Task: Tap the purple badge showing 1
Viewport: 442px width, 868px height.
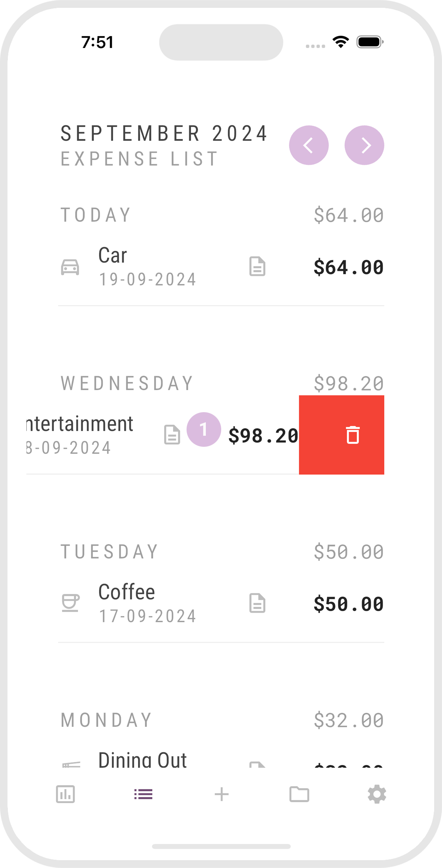Action: click(x=203, y=429)
